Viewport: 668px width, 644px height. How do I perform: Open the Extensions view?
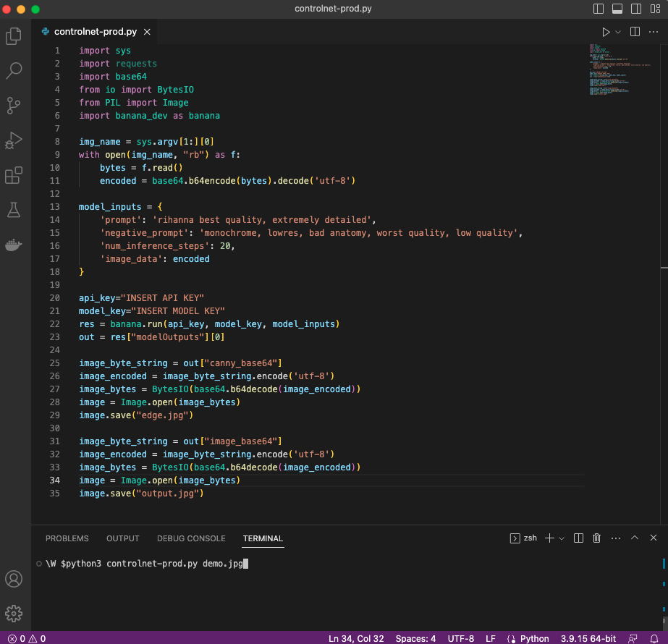point(14,175)
